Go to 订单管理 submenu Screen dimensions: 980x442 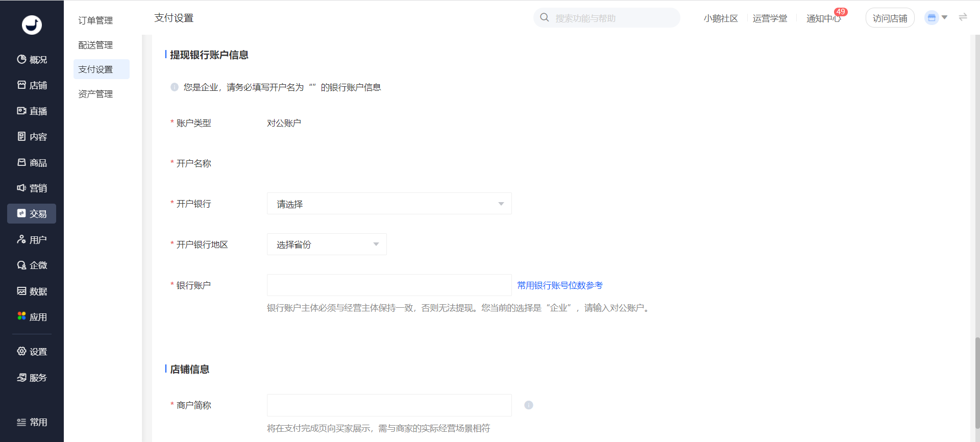click(95, 20)
